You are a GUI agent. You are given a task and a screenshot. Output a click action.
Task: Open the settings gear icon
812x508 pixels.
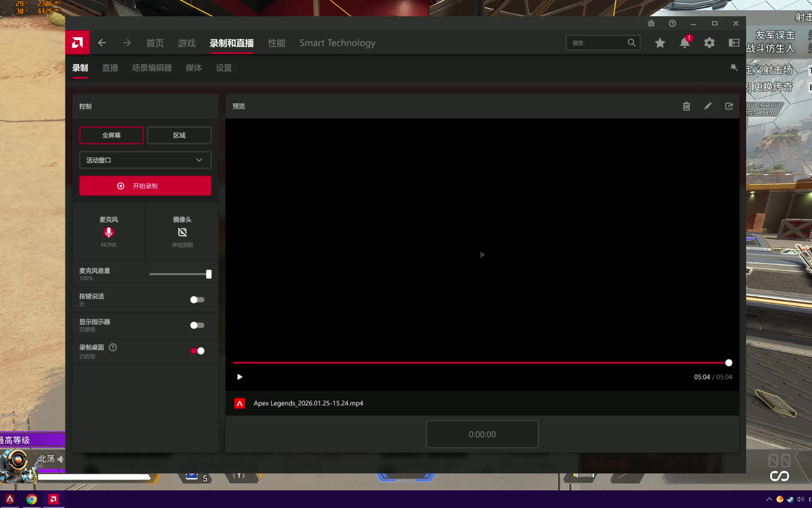tap(709, 43)
